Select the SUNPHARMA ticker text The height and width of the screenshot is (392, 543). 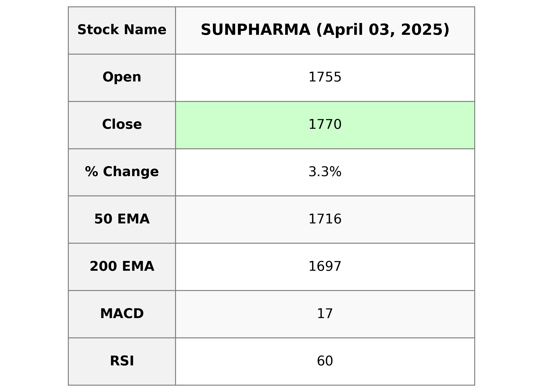(255, 30)
